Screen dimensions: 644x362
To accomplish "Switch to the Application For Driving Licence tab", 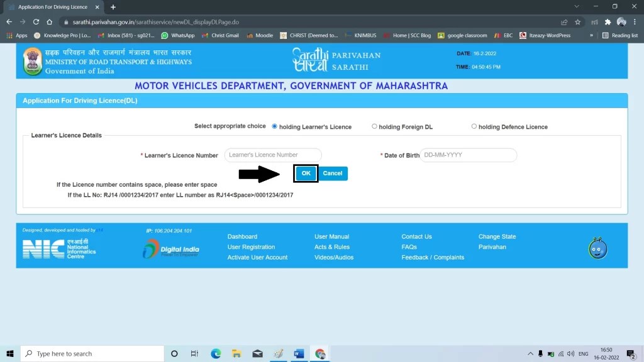I will pyautogui.click(x=53, y=7).
